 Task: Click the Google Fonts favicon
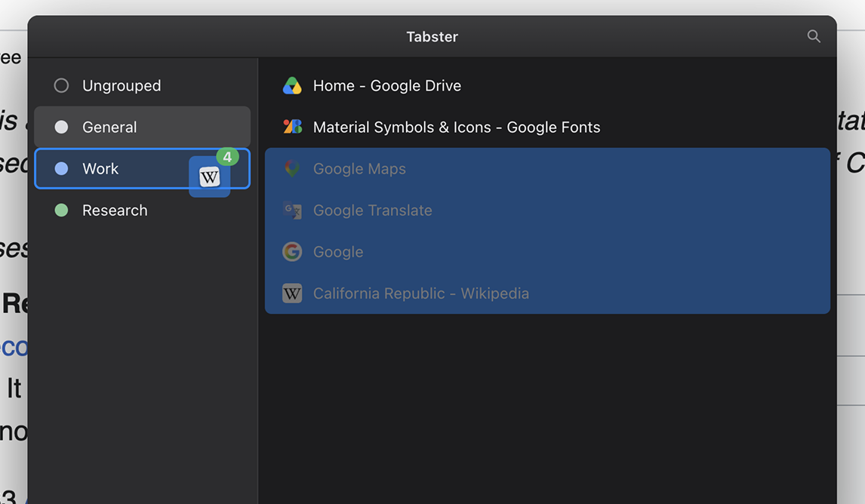click(x=292, y=127)
